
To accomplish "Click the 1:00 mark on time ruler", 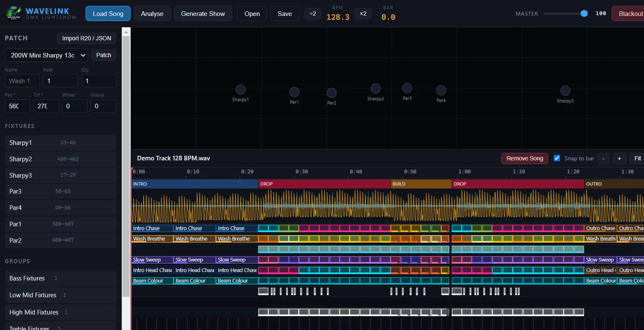I will click(465, 172).
